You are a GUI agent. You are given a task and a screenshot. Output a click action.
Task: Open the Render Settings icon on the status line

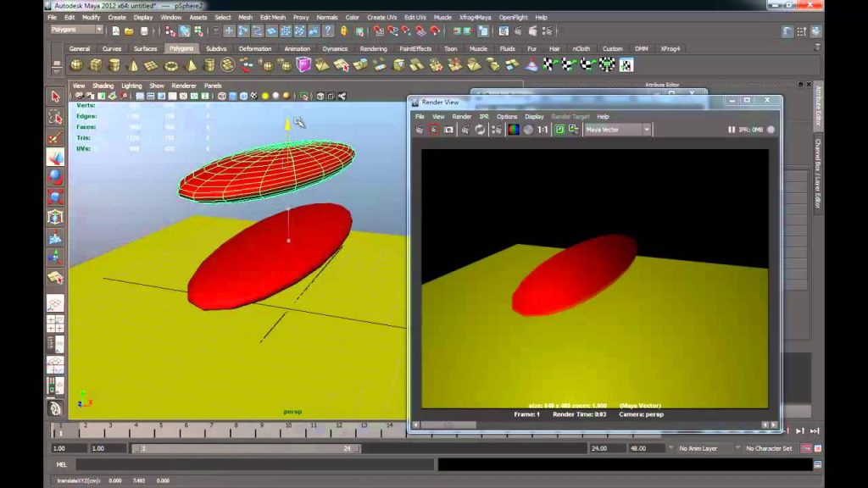[547, 31]
